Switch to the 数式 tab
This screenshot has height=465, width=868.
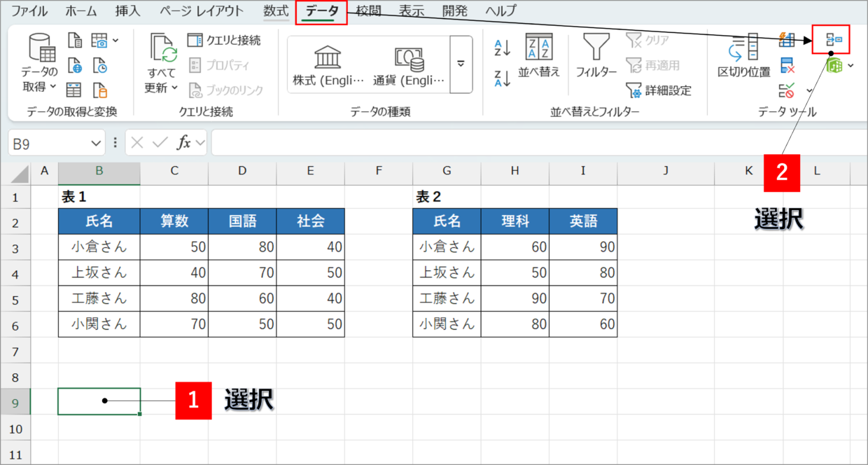coord(276,11)
